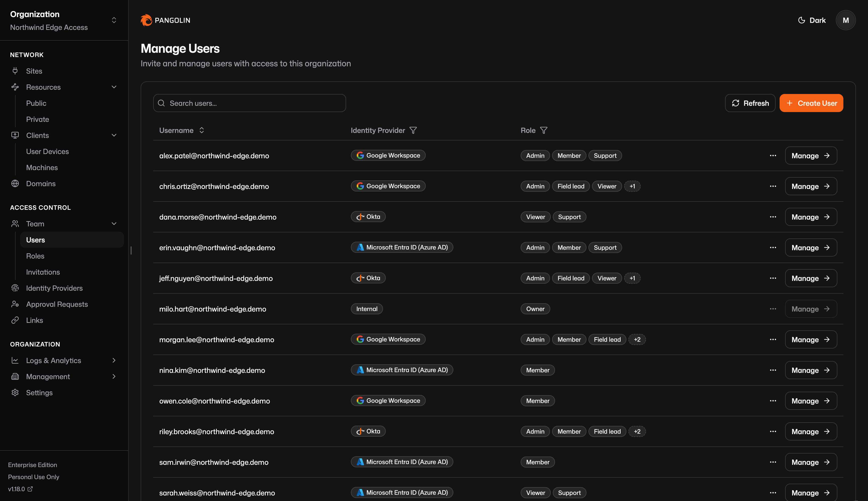Screen dimensions: 868x501
Task: Navigate to Roles page
Action: pos(35,256)
